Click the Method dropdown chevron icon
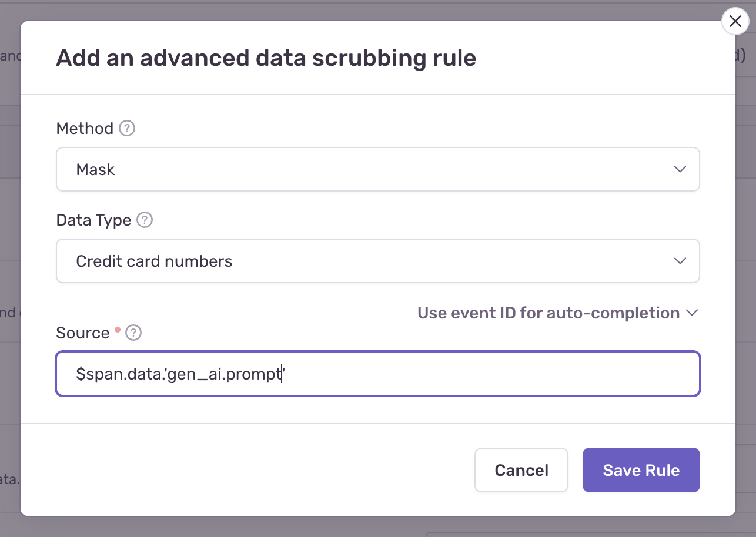 coord(680,169)
